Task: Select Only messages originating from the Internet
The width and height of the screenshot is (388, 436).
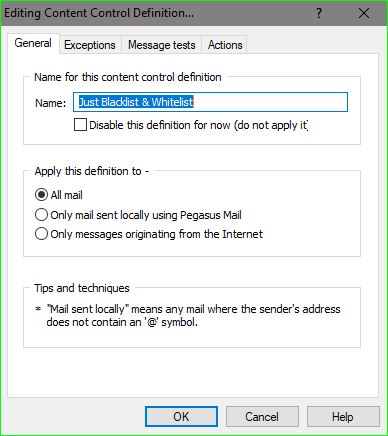Action: click(x=41, y=234)
